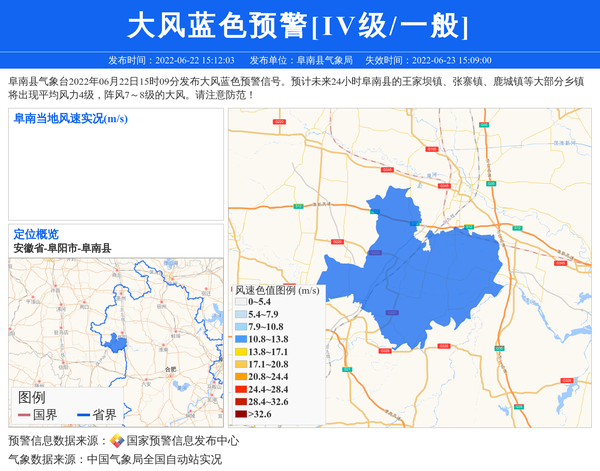This screenshot has height=471, width=600.
Task: Click the 20.8~24.4 orange legend swatch
Action: (x=241, y=377)
